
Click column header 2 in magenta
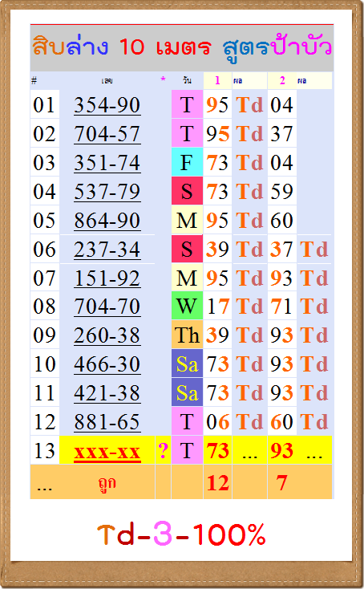coord(282,80)
